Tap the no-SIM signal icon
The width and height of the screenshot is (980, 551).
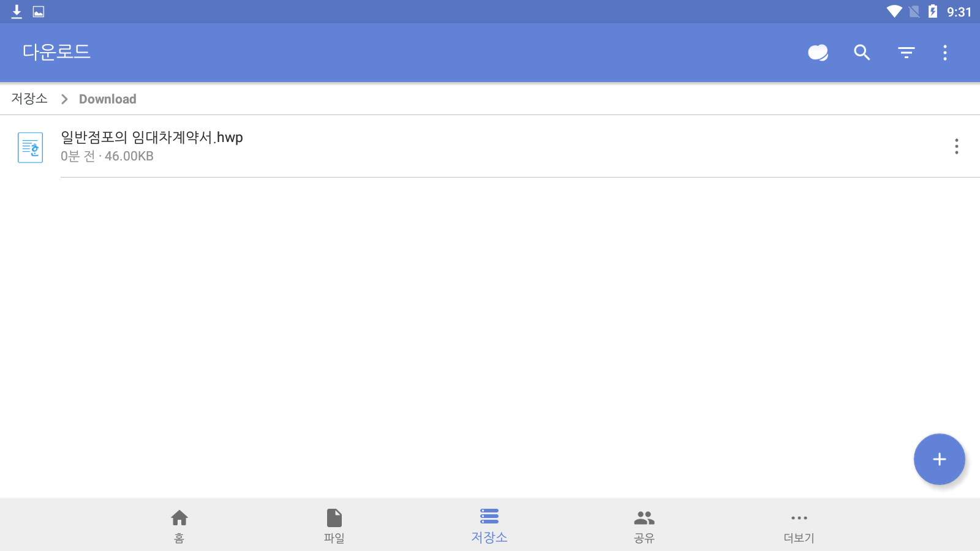(914, 12)
